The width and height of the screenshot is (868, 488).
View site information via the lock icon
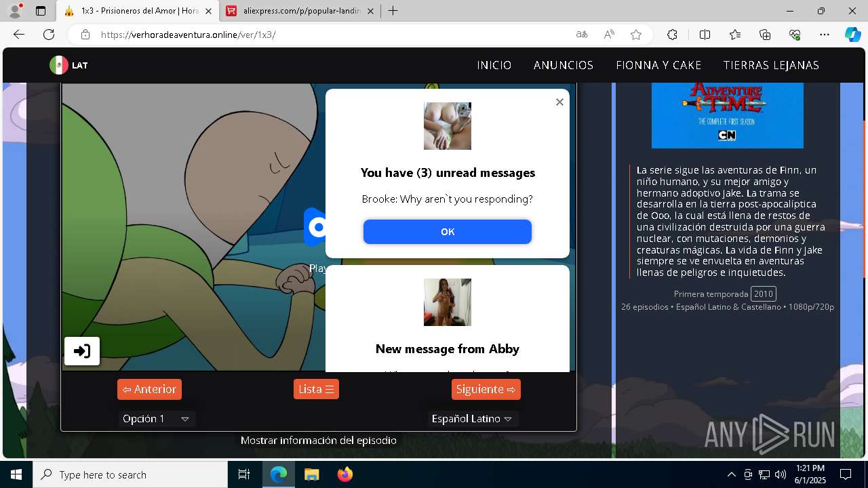85,35
